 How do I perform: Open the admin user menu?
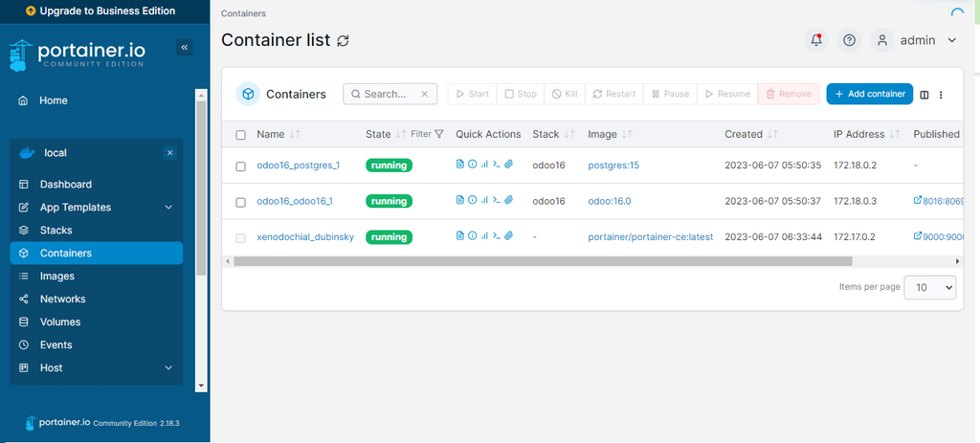coord(917,40)
